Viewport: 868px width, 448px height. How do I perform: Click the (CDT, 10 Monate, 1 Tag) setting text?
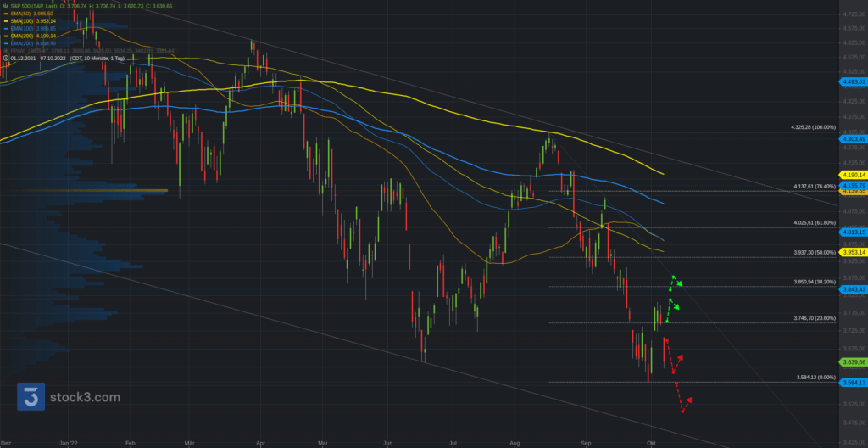pyautogui.click(x=97, y=59)
